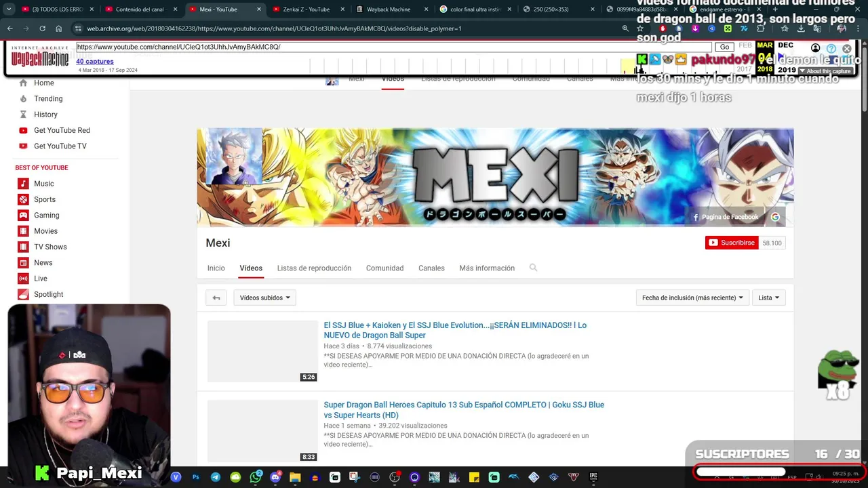
Task: Switch to color final ultra instinto tab
Action: (475, 9)
